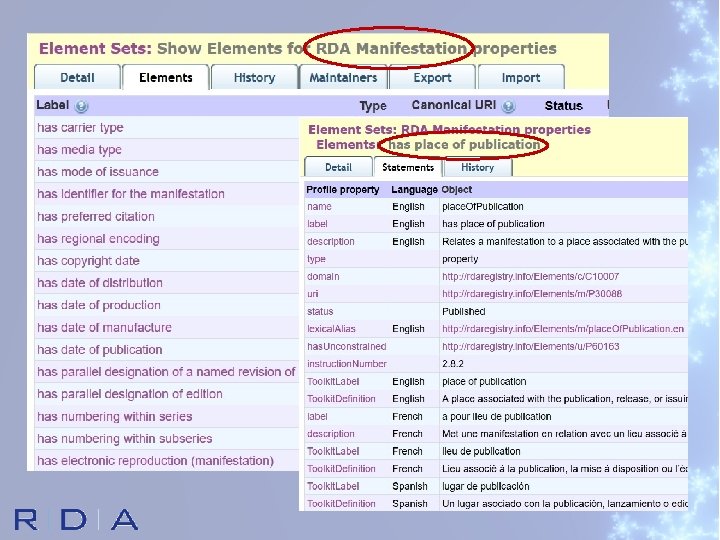
Task: Click the help icon beside Canonical URI
Action: point(508,106)
